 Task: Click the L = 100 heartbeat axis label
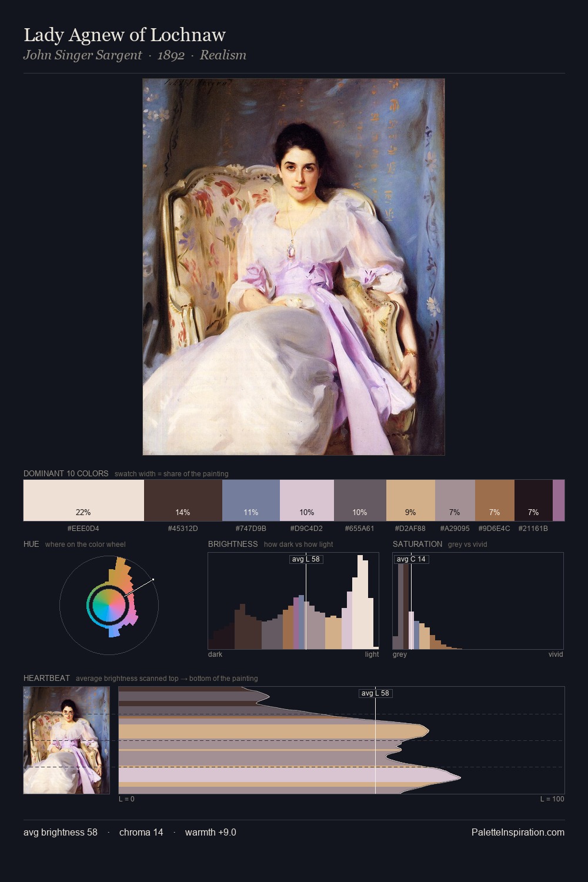click(x=552, y=799)
